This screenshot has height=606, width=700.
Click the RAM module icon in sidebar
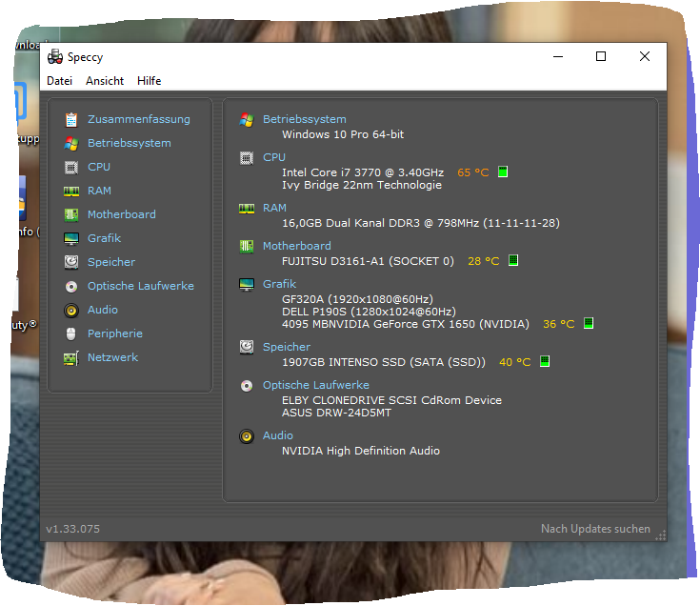click(x=71, y=192)
